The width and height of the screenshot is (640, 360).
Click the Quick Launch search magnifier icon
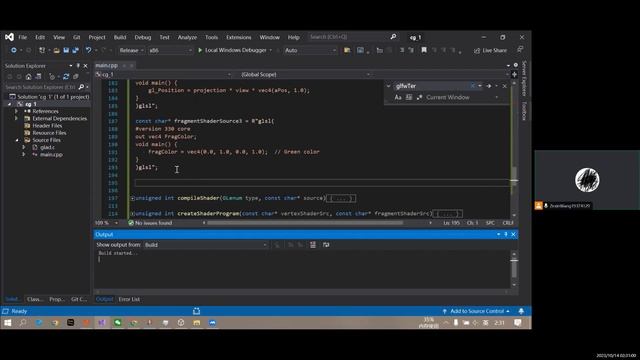click(393, 37)
